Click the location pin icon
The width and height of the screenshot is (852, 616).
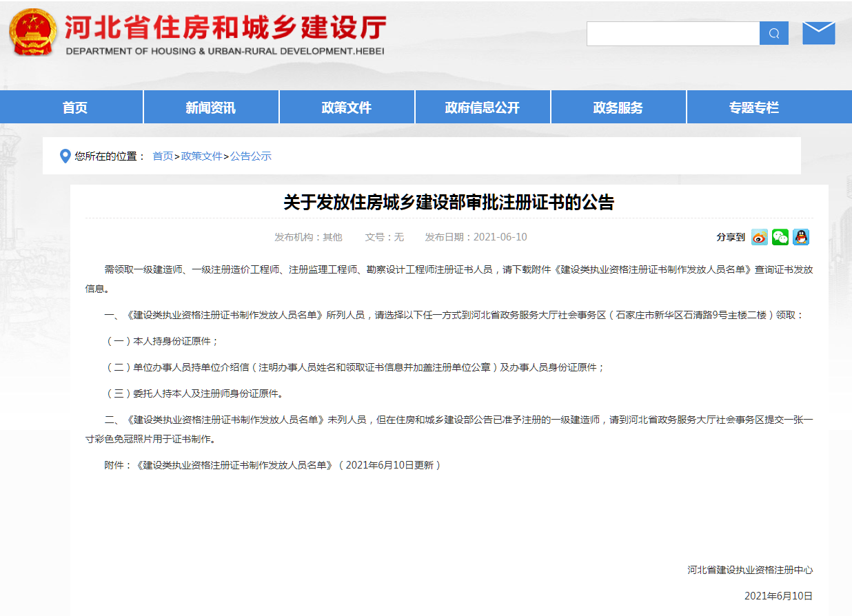click(65, 156)
